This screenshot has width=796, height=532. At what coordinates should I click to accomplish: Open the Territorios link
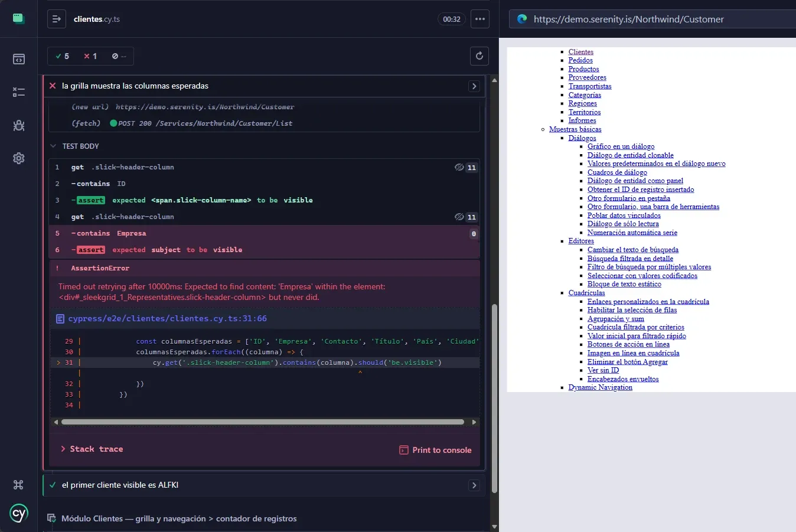584,112
